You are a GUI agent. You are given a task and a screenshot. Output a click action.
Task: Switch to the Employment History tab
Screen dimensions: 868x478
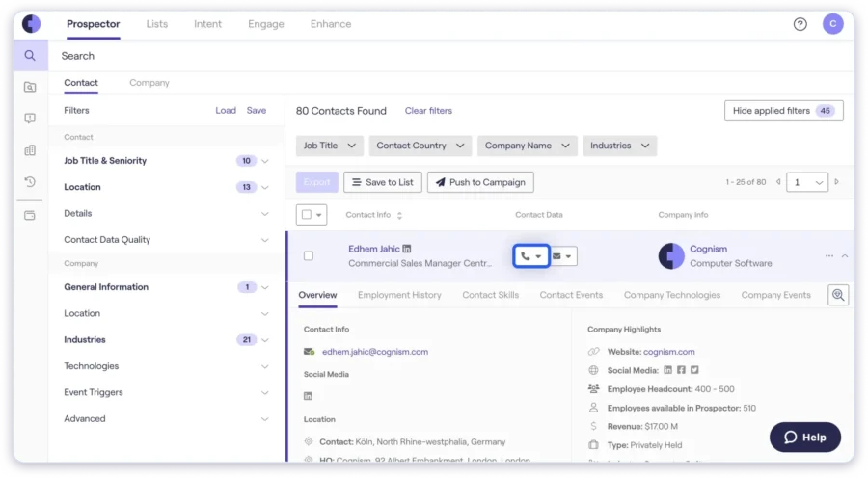coord(399,295)
